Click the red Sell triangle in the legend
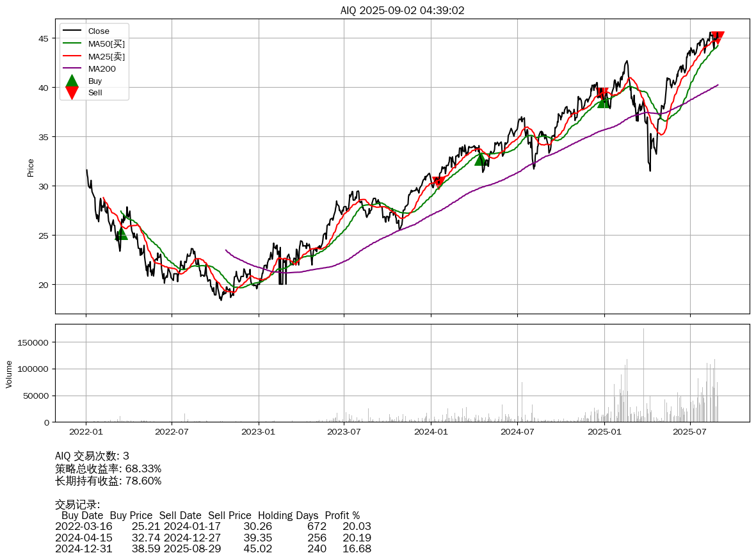The width and height of the screenshot is (756, 560). [x=72, y=93]
